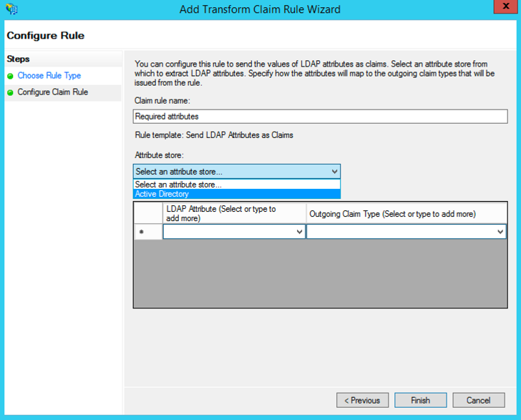Click the LDAP Attribute column header
This screenshot has width=521, height=420.
(x=234, y=213)
